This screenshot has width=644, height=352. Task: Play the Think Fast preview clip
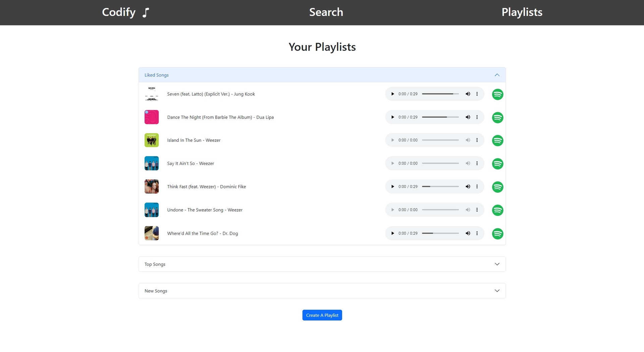(392, 186)
